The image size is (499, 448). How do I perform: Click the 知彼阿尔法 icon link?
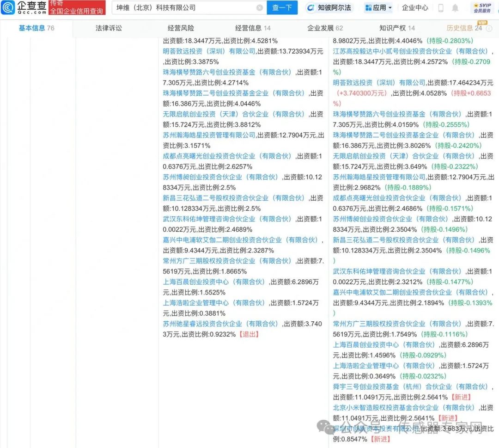point(329,8)
